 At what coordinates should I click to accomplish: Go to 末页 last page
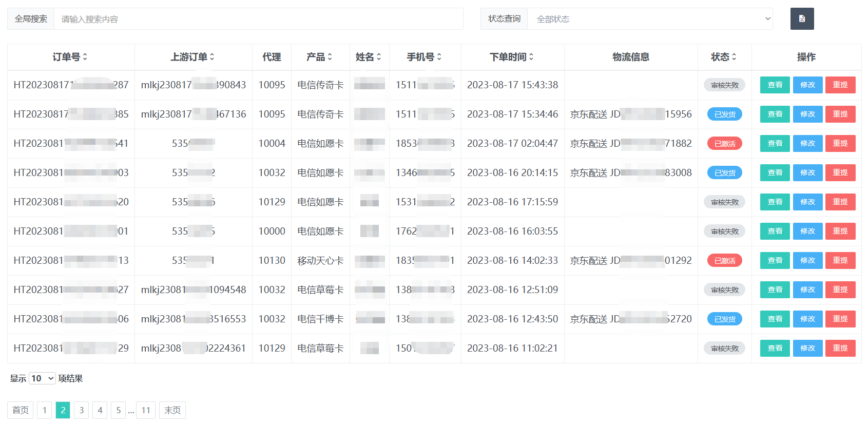point(172,410)
